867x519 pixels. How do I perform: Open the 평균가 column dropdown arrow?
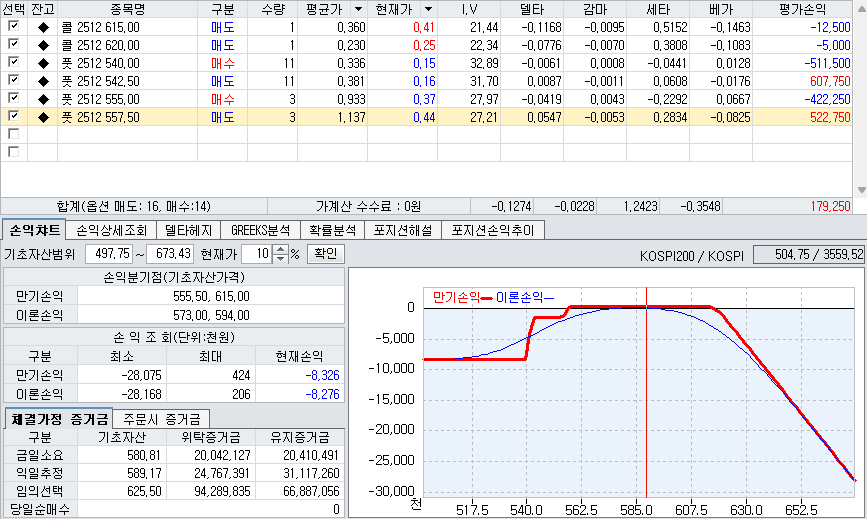[x=359, y=9]
